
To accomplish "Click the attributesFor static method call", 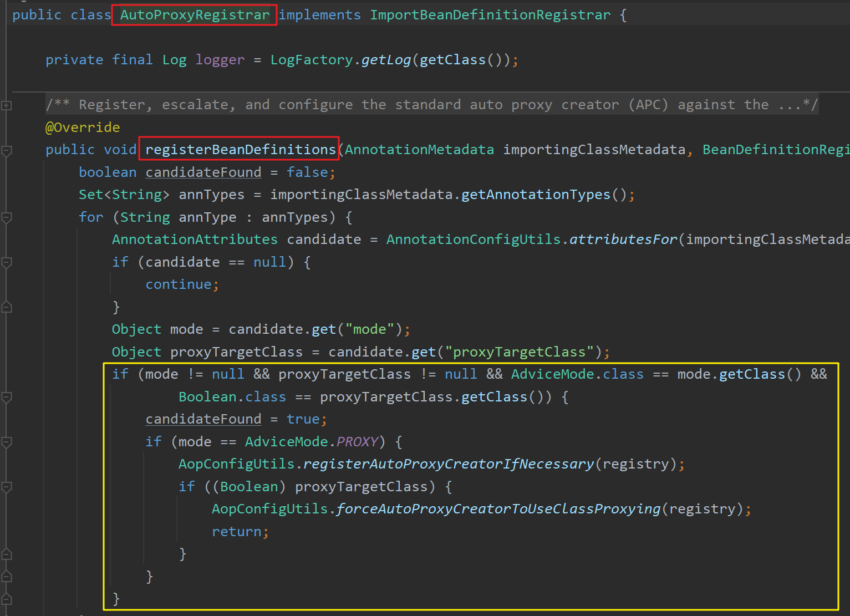I will (623, 240).
